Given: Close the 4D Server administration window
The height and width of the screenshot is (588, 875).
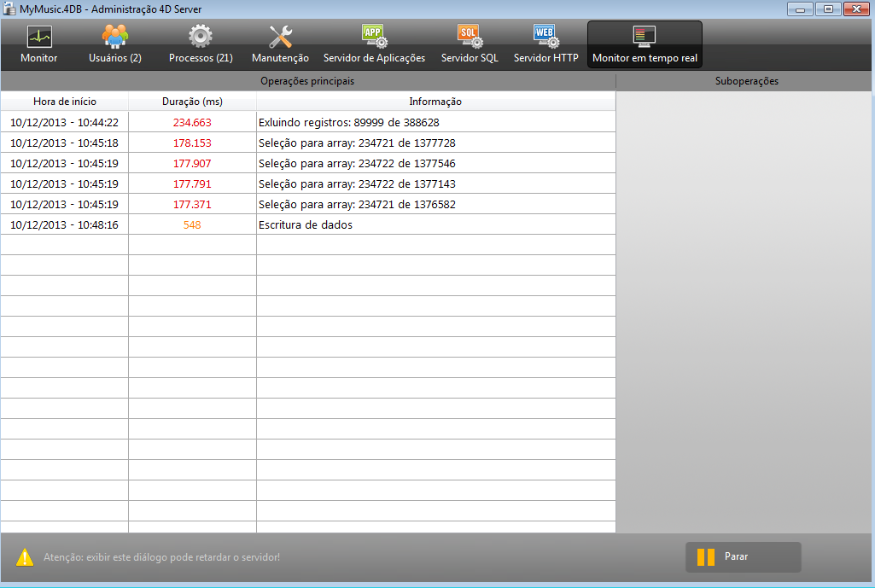Looking at the screenshot, I should (856, 9).
